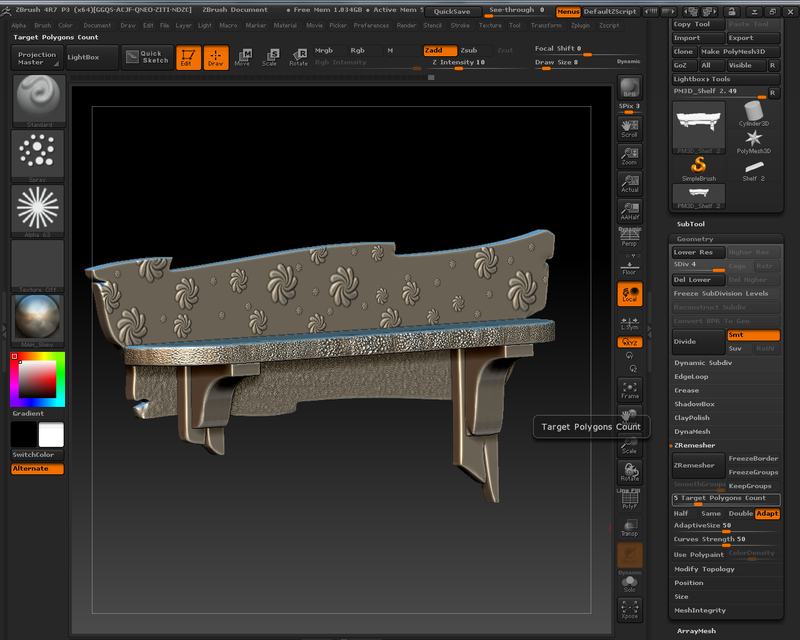Viewport: 800px width, 640px height.
Task: Toggle Smt smoothing for Divide
Action: pyautogui.click(x=754, y=335)
